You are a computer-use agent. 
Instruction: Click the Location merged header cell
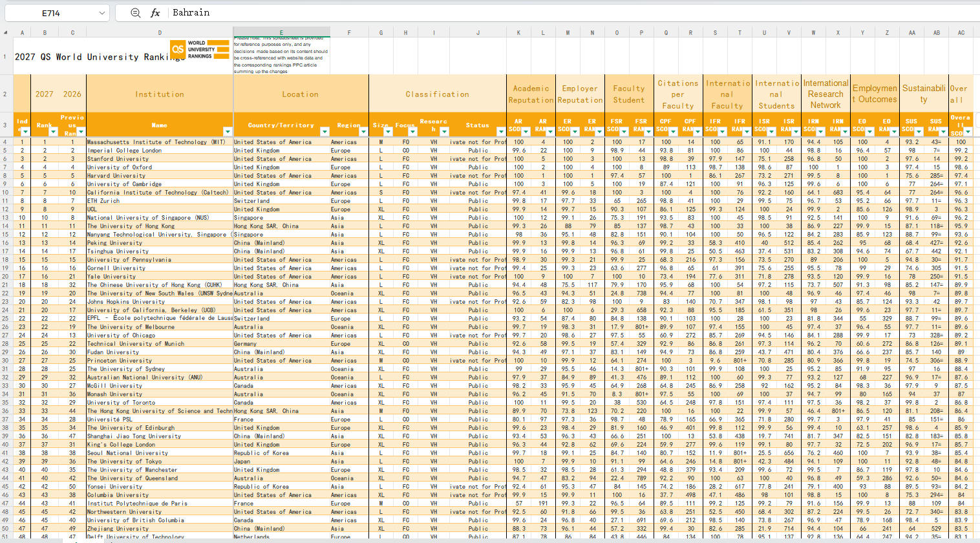(x=301, y=94)
